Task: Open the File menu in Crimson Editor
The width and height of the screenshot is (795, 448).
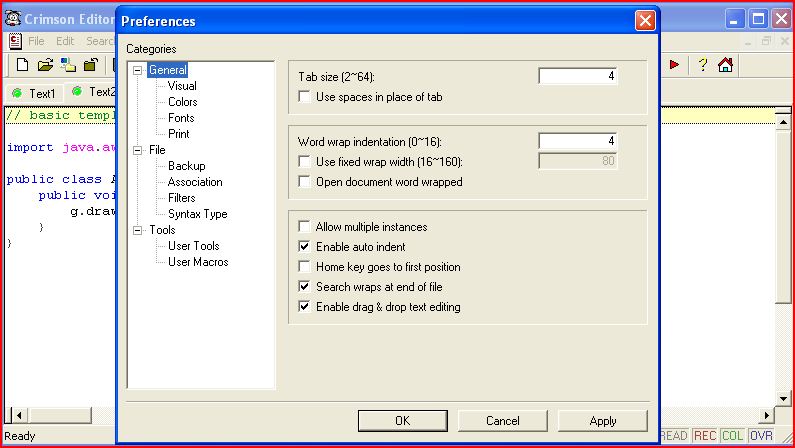Action: [36, 41]
